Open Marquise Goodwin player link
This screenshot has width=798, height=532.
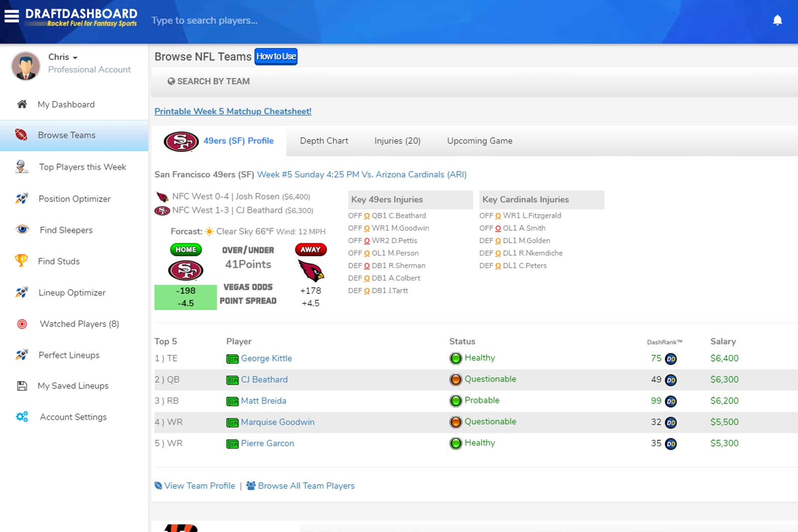(x=278, y=422)
